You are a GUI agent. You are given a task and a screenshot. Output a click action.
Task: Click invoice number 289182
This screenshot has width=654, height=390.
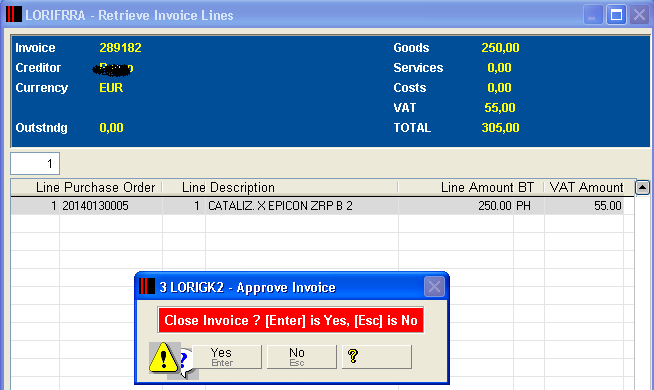(121, 48)
